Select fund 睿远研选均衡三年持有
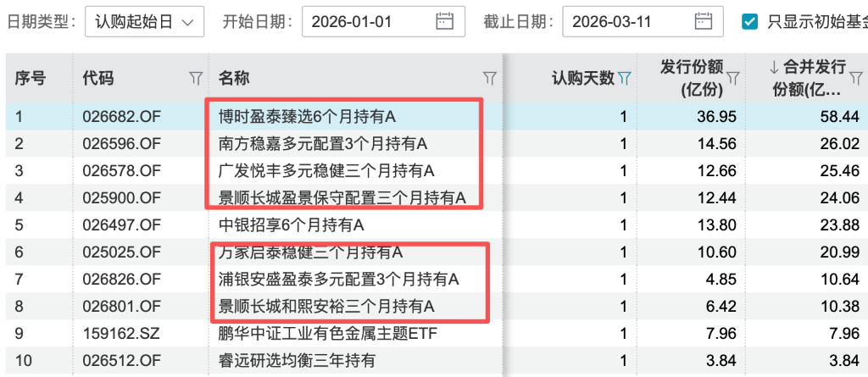 [297, 361]
